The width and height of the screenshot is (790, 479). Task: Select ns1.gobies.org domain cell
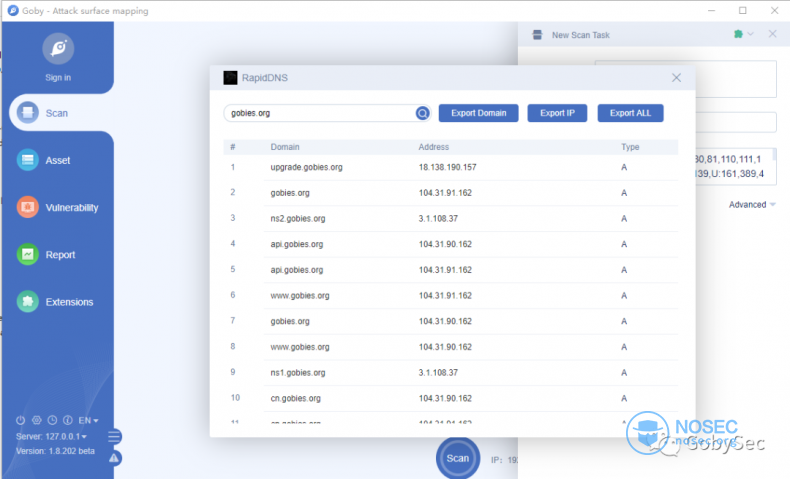(298, 373)
